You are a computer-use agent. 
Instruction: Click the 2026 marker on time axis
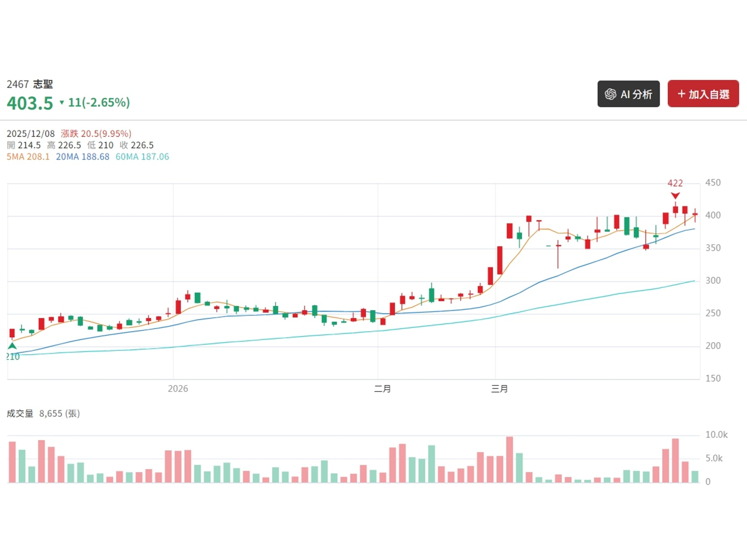178,389
